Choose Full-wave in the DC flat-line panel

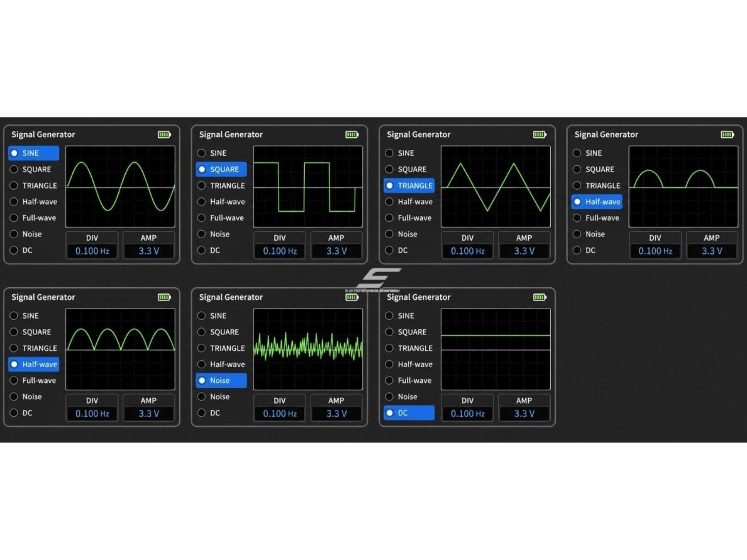[x=409, y=380]
